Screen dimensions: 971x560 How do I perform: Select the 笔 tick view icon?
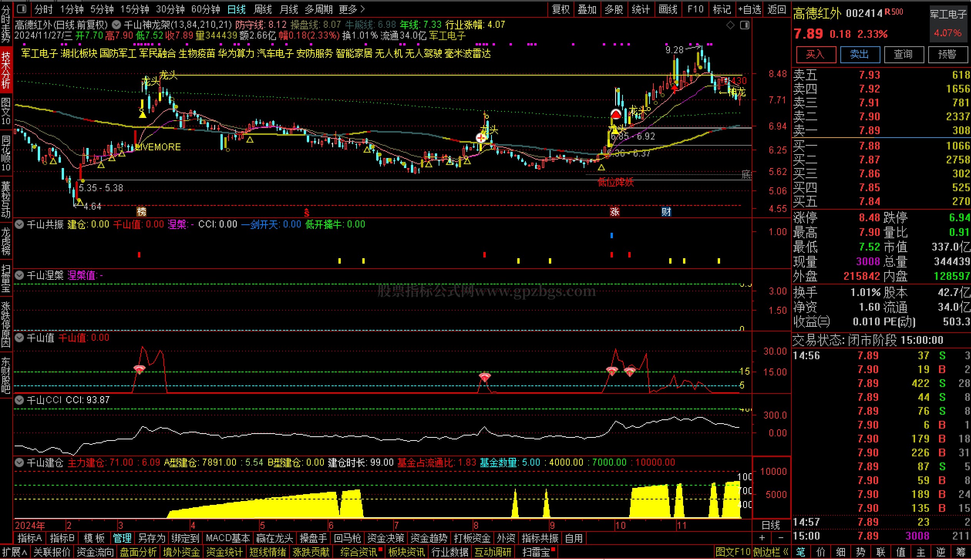point(801,552)
